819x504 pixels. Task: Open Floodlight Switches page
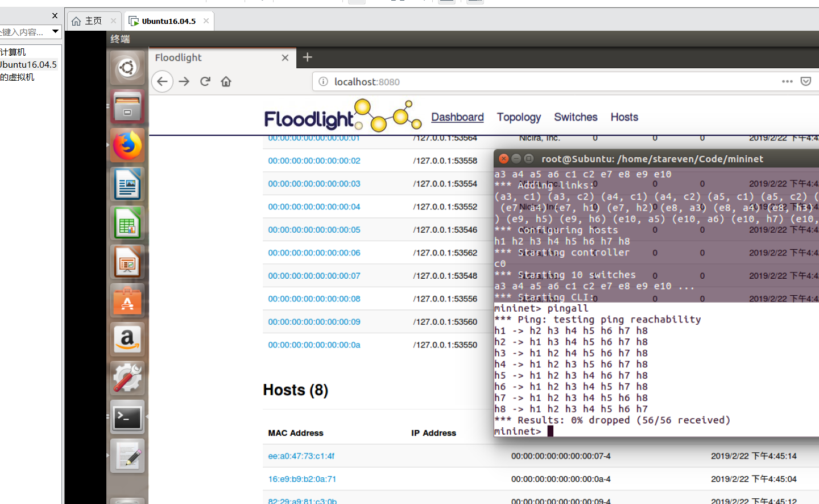[576, 117]
